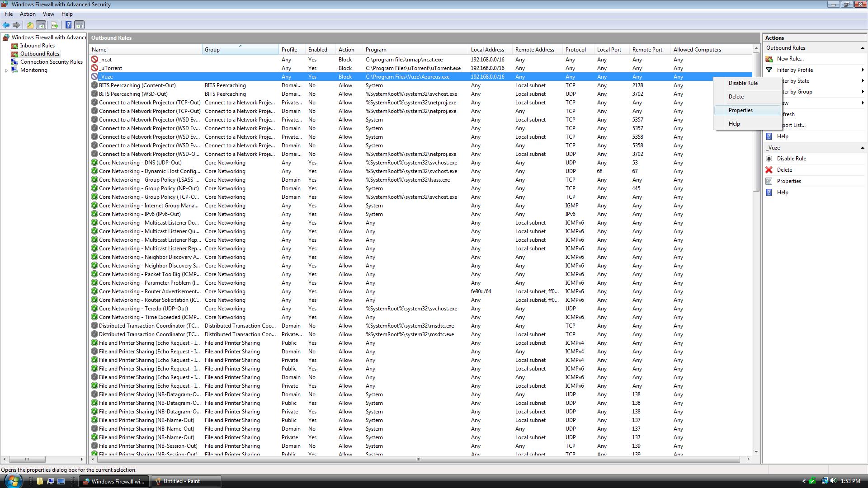Click the New Rule icon in Actions panel
The height and width of the screenshot is (488, 868).
(789, 58)
